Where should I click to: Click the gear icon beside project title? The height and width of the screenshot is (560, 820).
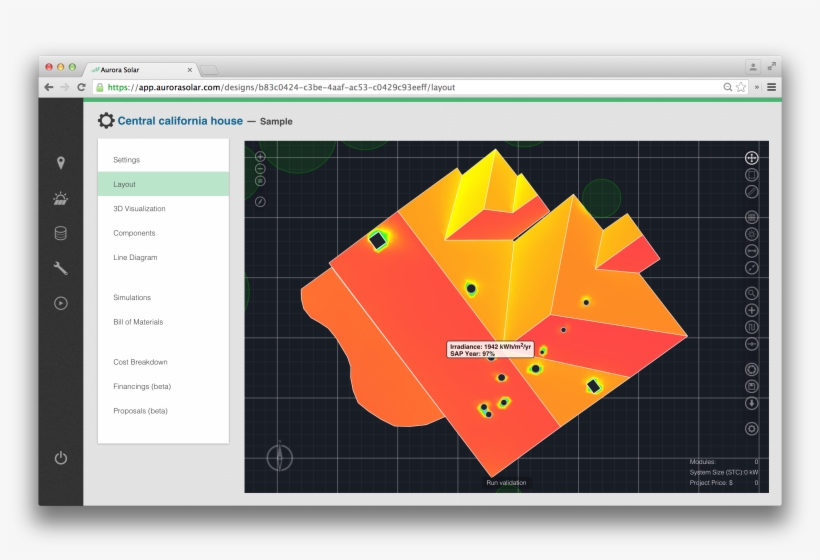[106, 121]
